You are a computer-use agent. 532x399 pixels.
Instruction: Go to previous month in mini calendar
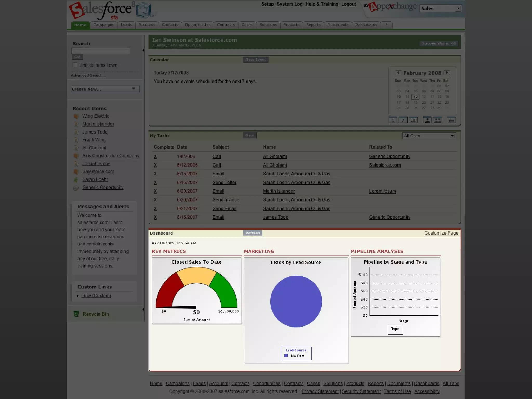398,73
